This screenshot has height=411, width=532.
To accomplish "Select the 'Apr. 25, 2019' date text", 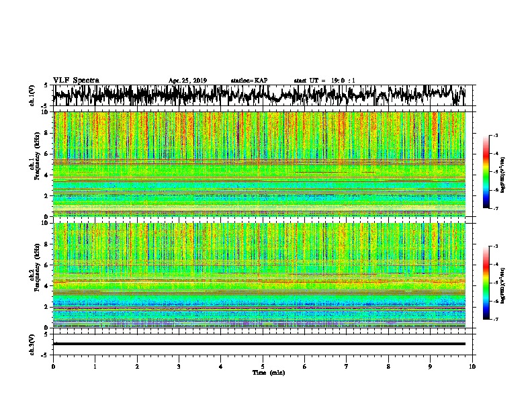I will coord(187,81).
